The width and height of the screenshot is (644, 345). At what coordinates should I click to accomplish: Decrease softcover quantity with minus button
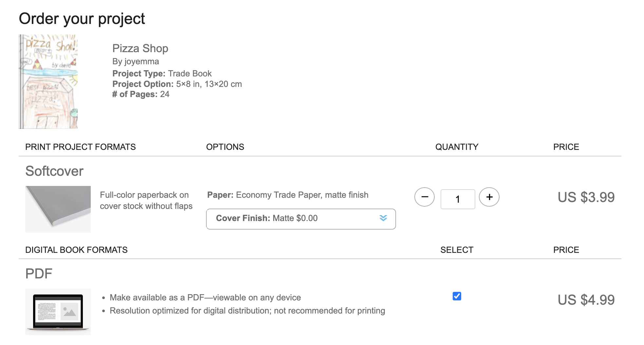coord(424,197)
